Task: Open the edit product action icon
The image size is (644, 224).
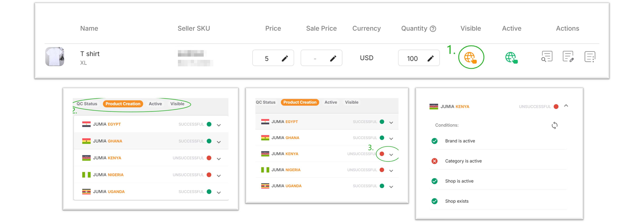Action: (568, 56)
